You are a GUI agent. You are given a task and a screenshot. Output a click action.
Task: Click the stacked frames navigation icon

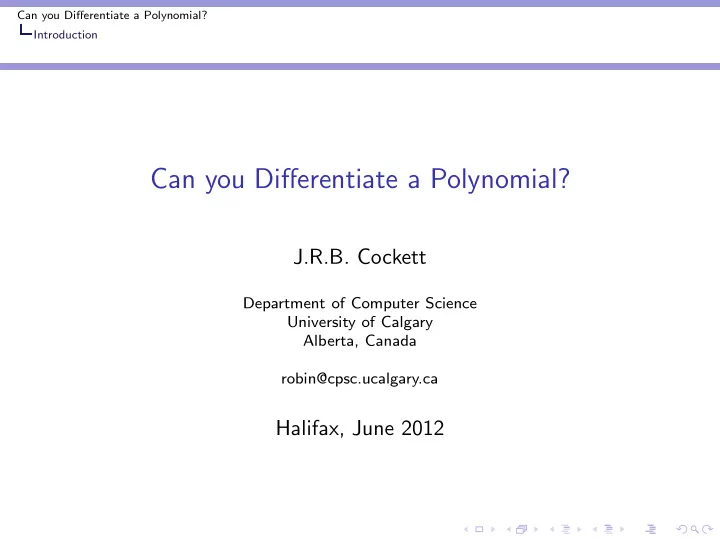(522, 529)
